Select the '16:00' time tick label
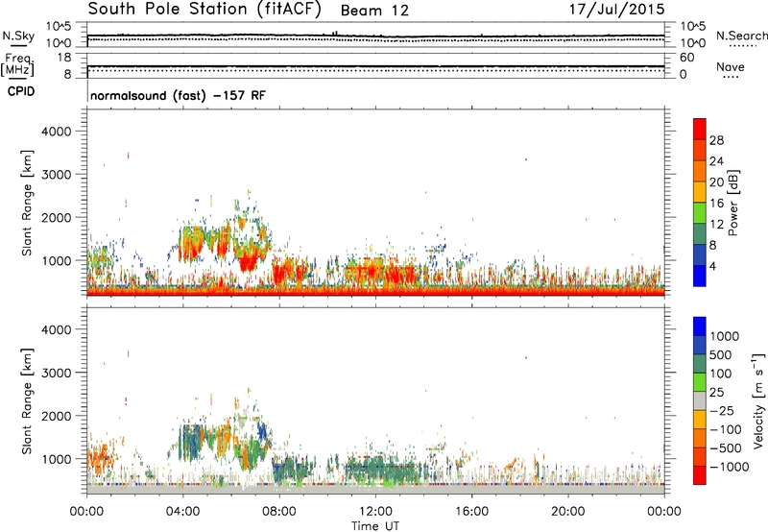 [x=471, y=512]
